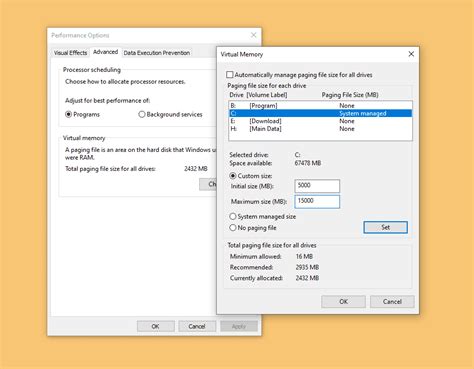Close the Virtual Memory dialog
This screenshot has width=474, height=369.
tap(411, 54)
